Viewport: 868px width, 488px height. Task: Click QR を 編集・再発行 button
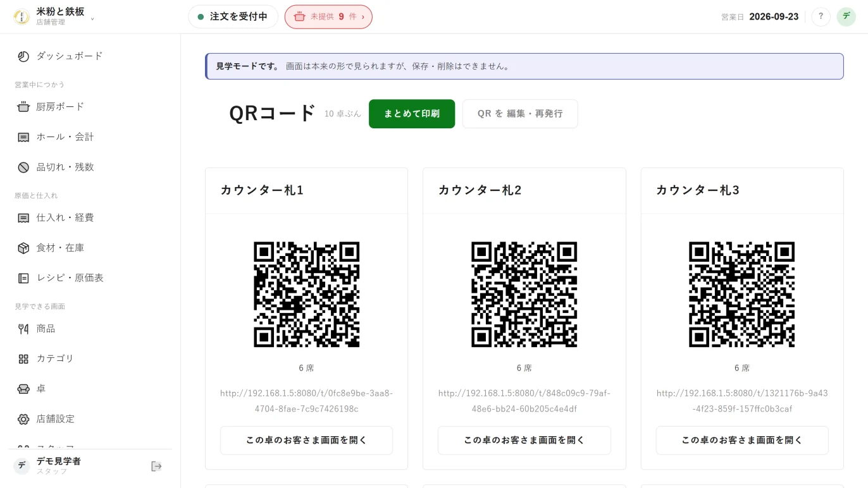[520, 114]
